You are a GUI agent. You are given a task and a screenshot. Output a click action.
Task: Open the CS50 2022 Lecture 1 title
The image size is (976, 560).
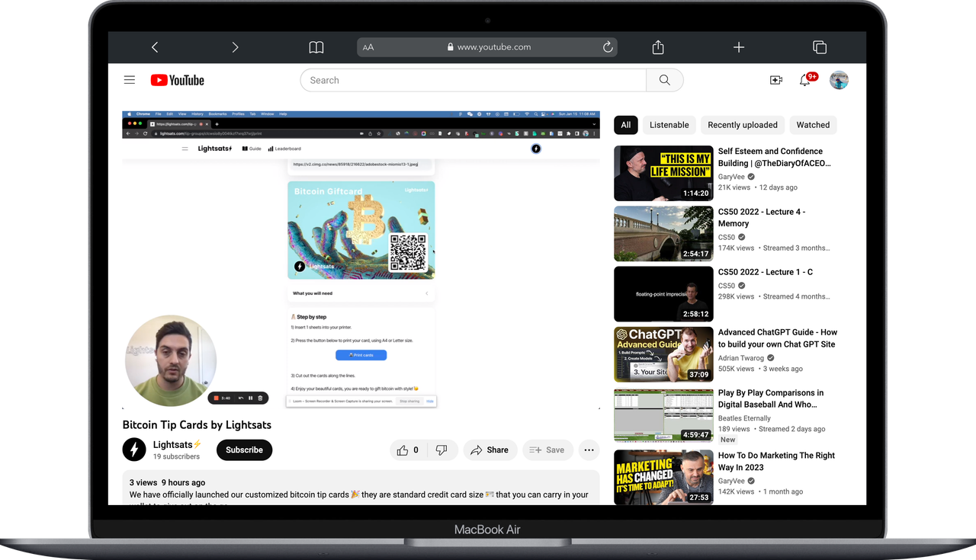(766, 272)
